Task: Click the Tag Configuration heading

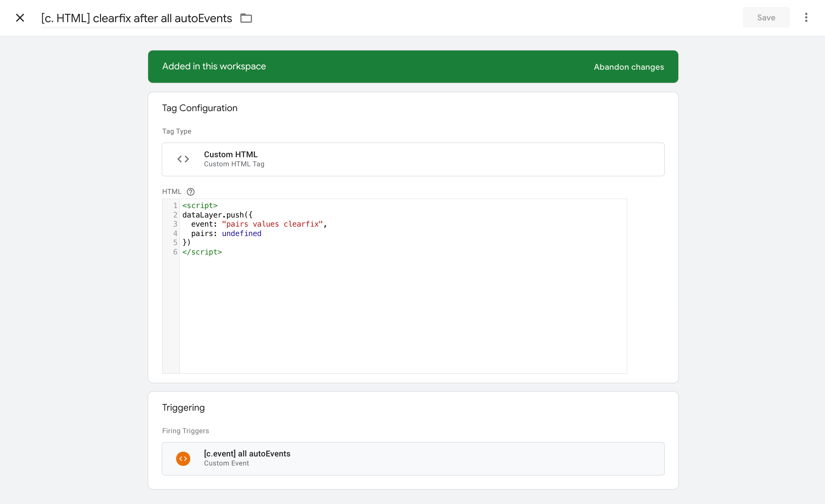Action: tap(200, 108)
